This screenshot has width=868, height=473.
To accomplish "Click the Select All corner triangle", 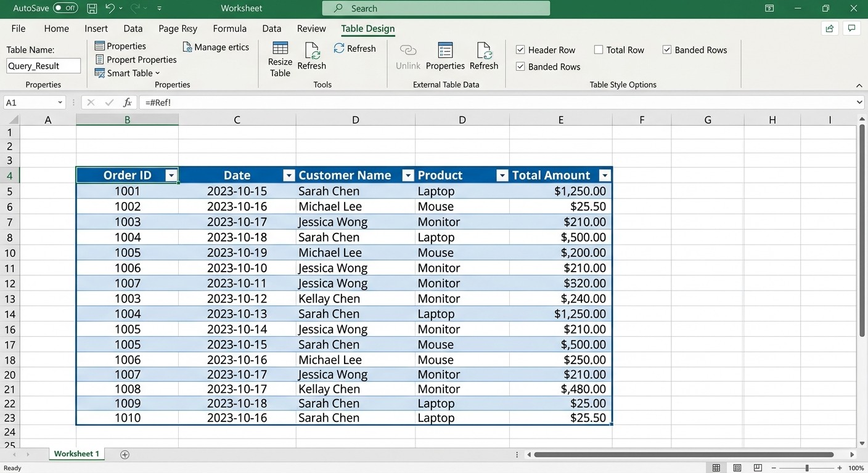I will point(13,120).
